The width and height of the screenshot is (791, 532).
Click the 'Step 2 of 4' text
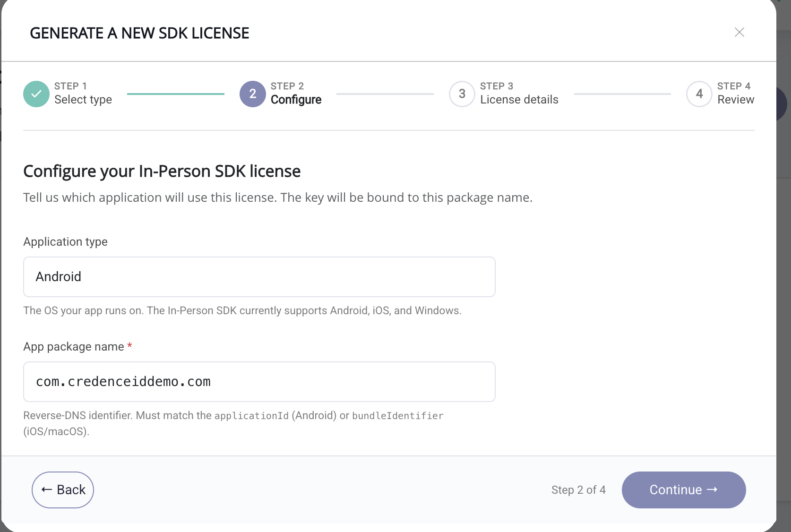coord(578,490)
